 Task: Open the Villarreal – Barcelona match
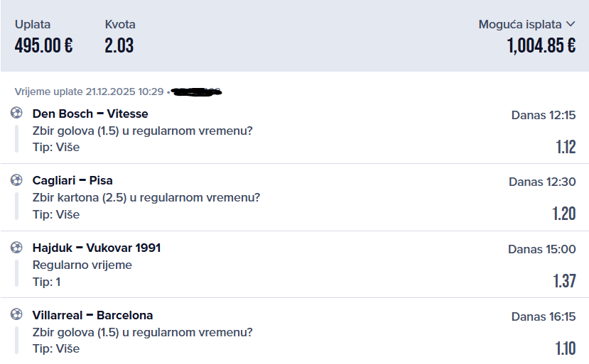(x=92, y=315)
